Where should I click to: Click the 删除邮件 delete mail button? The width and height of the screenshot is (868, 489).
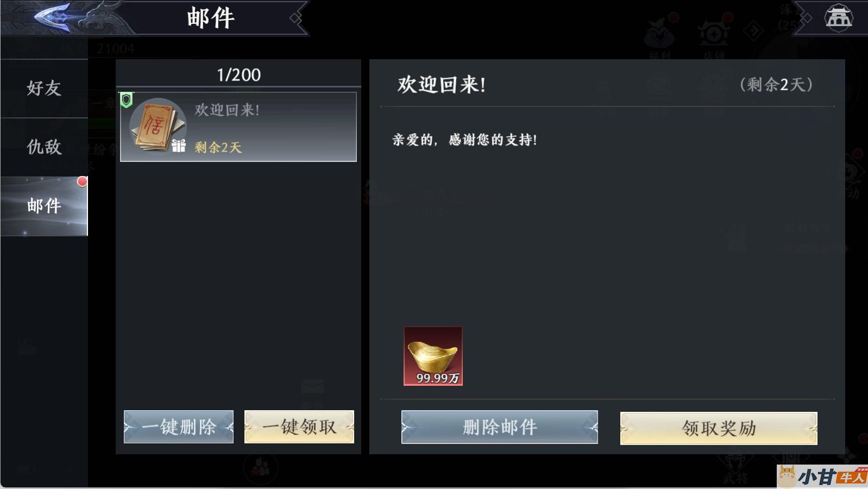pyautogui.click(x=500, y=427)
